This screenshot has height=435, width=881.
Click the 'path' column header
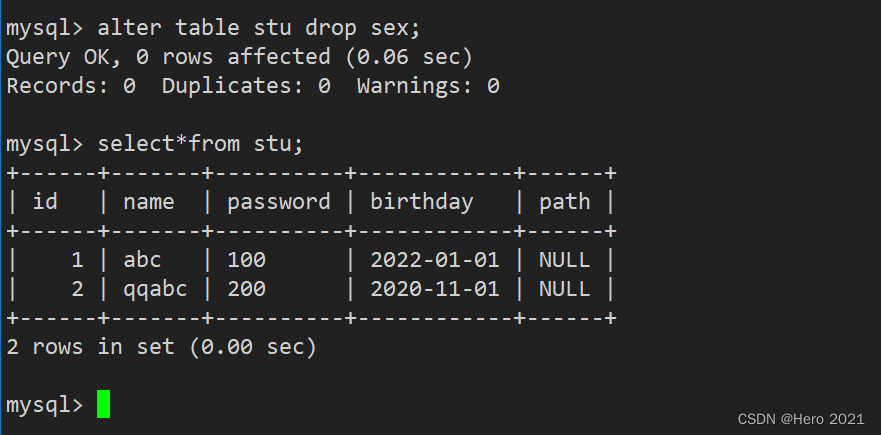(x=565, y=202)
